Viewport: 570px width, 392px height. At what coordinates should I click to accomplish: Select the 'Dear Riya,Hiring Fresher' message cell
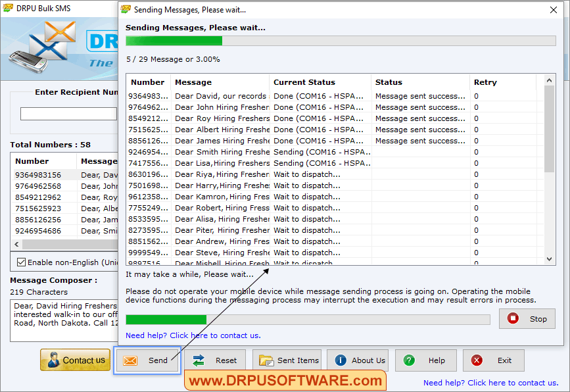click(221, 174)
